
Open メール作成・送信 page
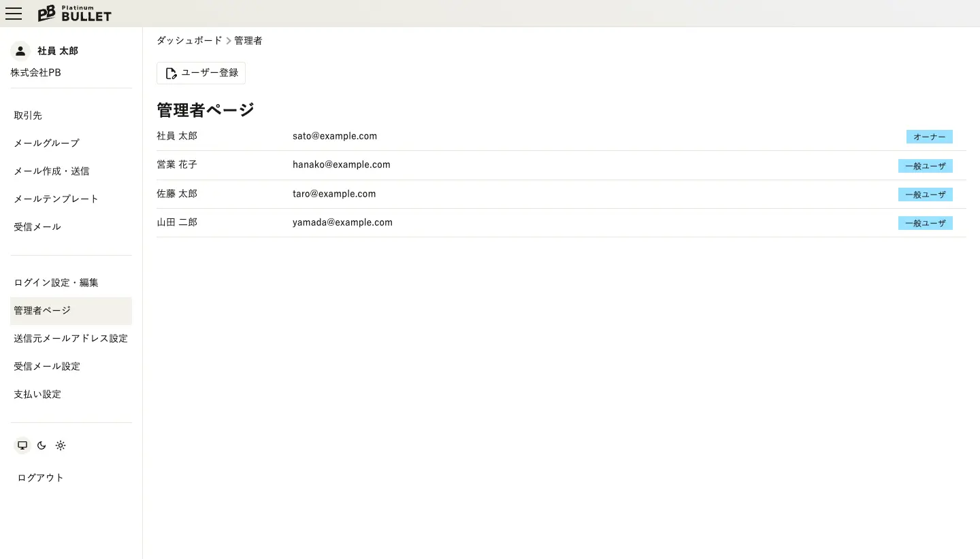pos(52,171)
